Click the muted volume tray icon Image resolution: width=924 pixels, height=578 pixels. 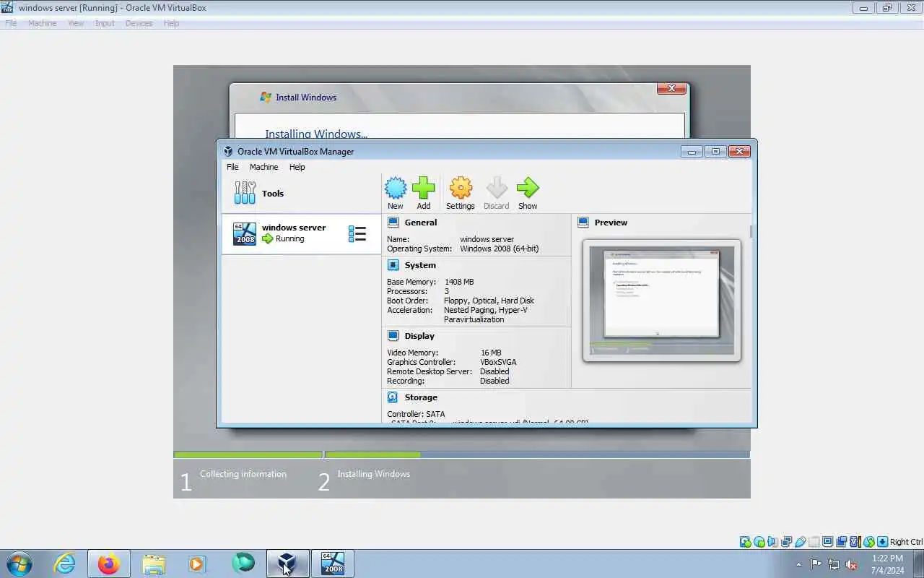point(851,564)
